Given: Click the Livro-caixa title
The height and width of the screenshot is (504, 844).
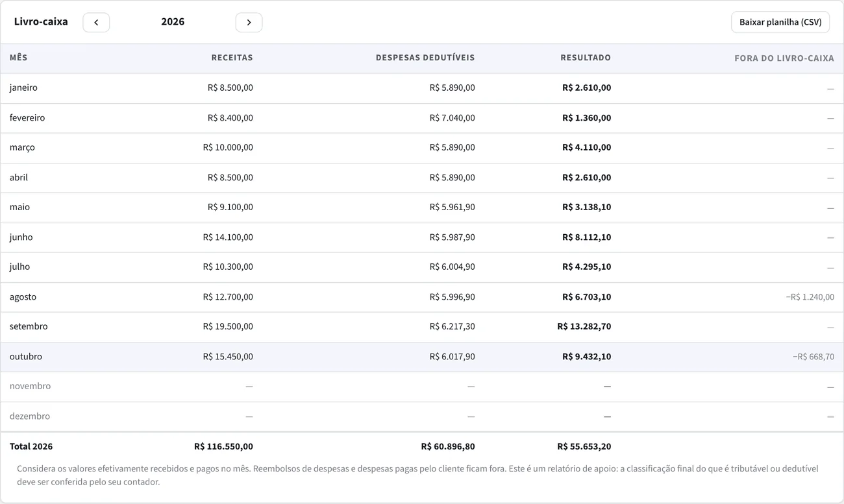Looking at the screenshot, I should (x=41, y=22).
